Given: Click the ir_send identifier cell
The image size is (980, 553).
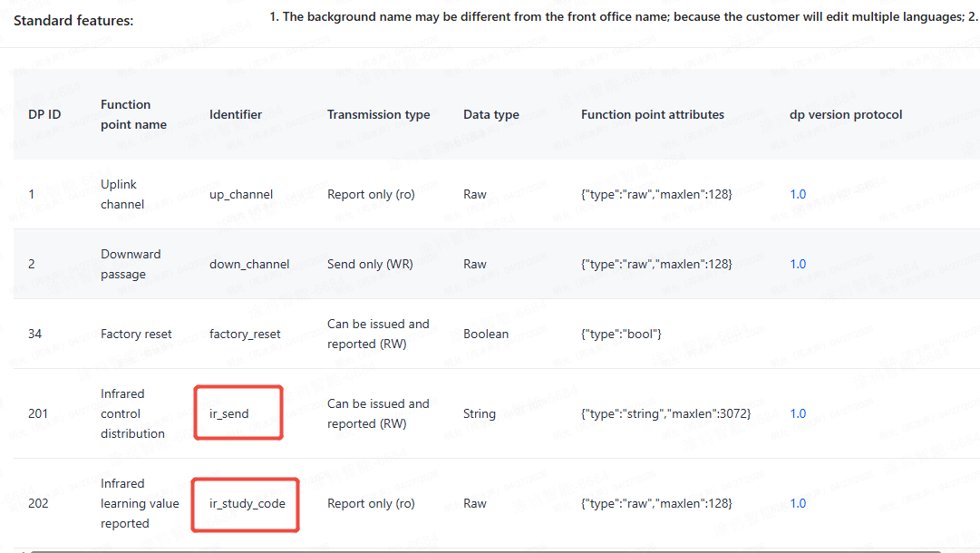Looking at the screenshot, I should [x=228, y=413].
